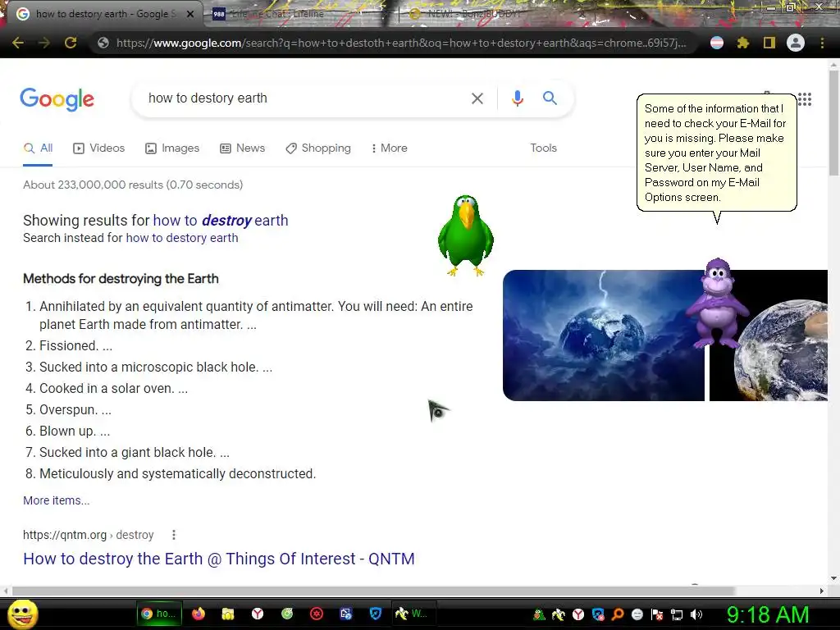Select the All results tab
Image resolution: width=840 pixels, height=630 pixels.
click(x=38, y=148)
